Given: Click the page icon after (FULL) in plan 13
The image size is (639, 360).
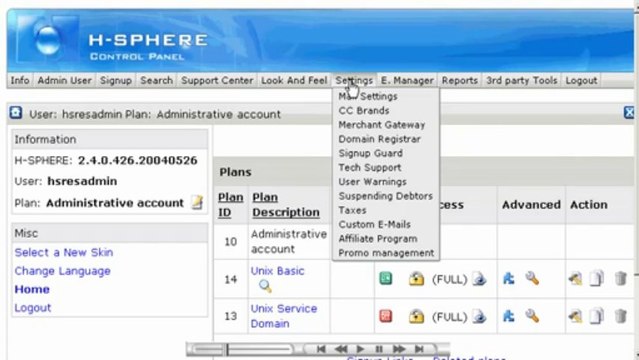Looking at the screenshot, I should 479,316.
